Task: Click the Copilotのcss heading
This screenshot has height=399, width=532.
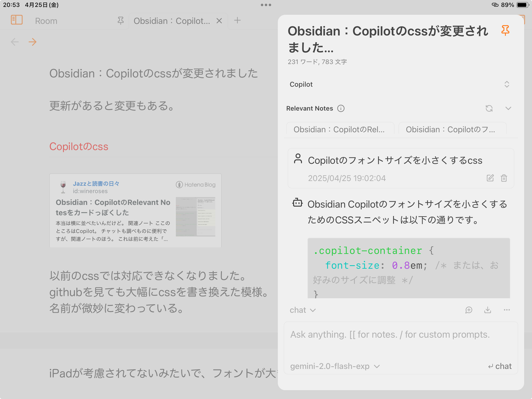Action: [x=79, y=147]
